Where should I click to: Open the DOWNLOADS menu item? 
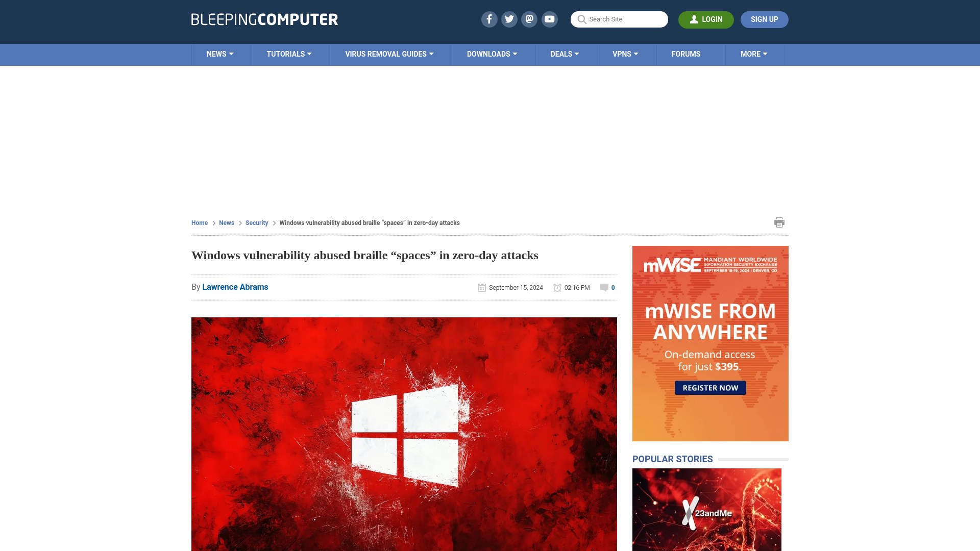pos(492,54)
